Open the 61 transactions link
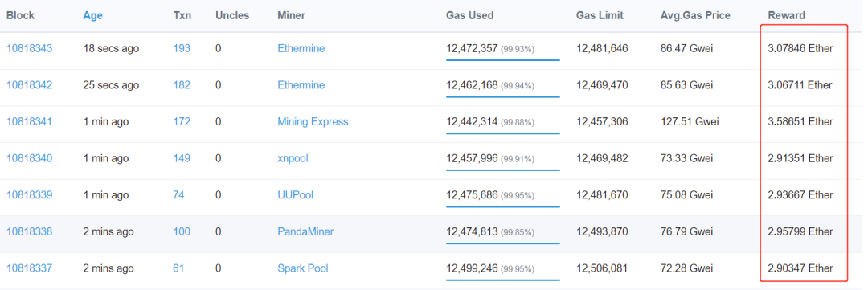The image size is (868, 290). 178,268
